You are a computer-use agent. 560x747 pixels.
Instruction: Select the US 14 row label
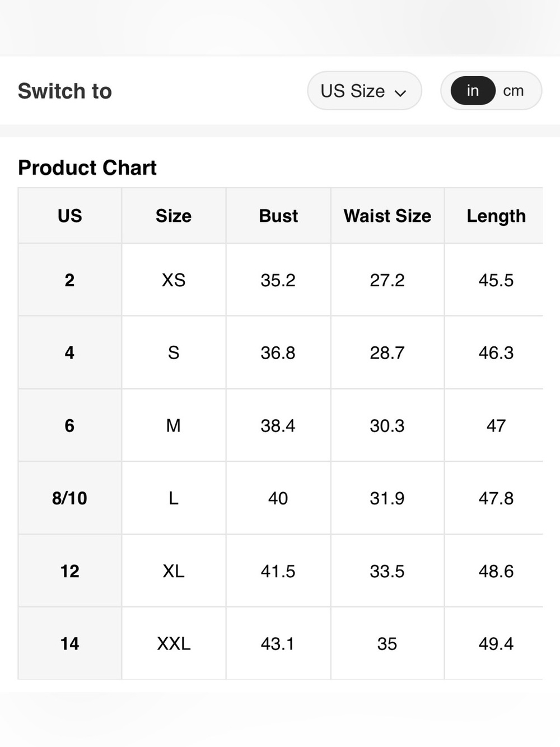[69, 643]
